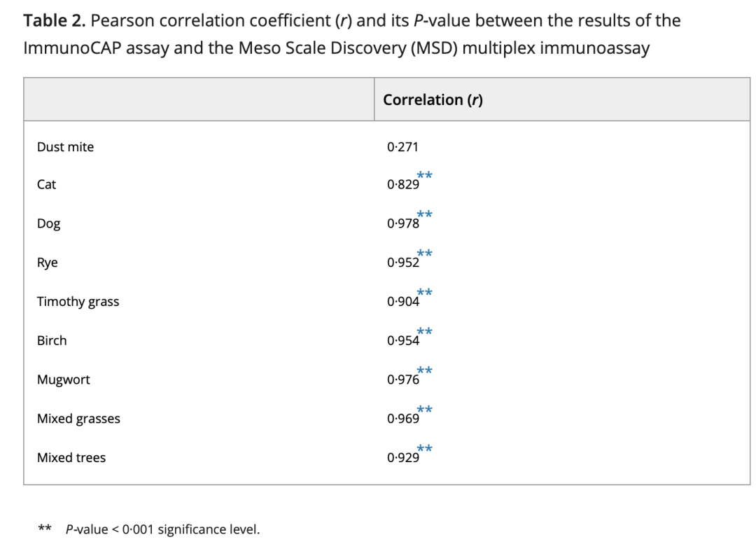Select the Cat row label

coord(46,185)
